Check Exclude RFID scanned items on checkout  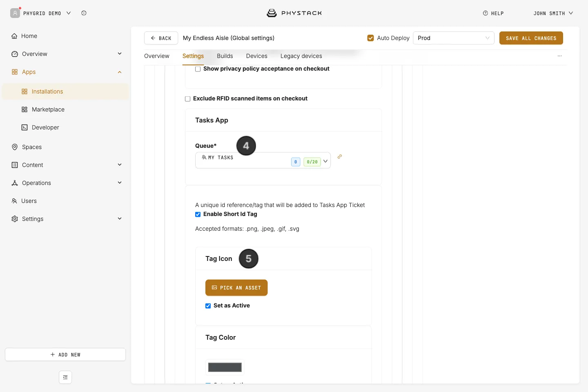pyautogui.click(x=188, y=99)
